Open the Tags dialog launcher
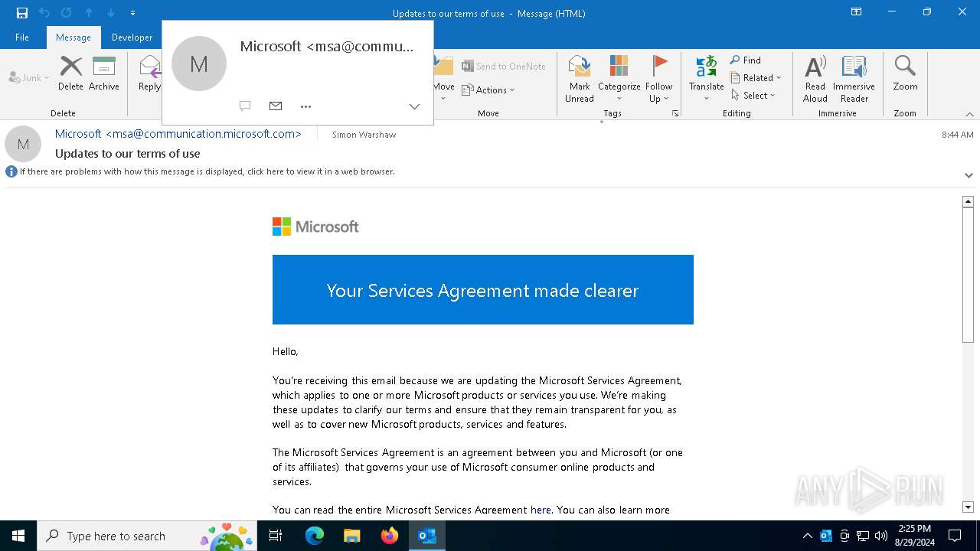 click(675, 113)
